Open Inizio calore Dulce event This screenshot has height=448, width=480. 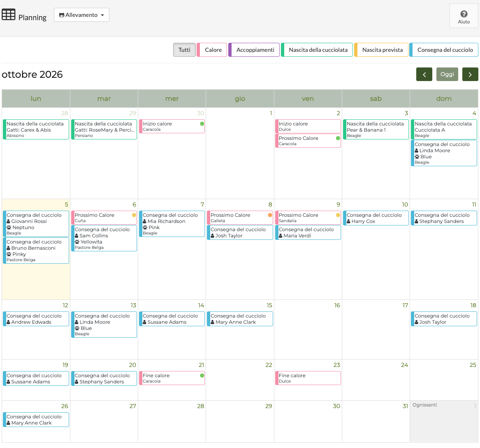coord(308,126)
